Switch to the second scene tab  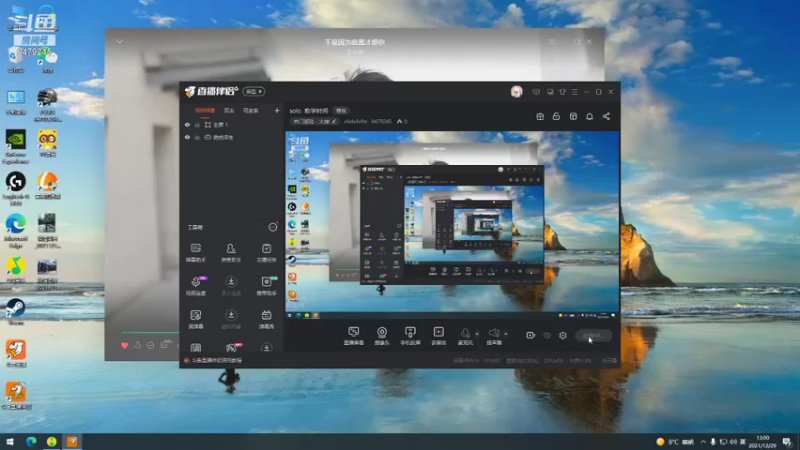tap(229, 111)
